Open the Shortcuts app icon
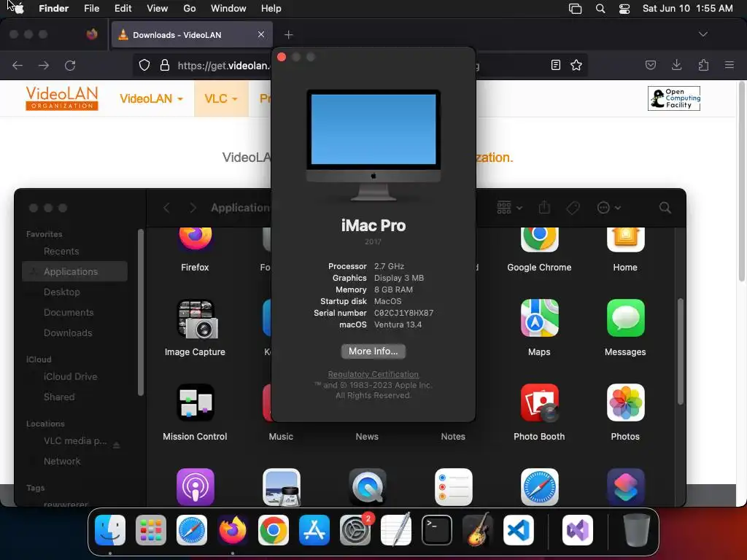 [x=625, y=486]
